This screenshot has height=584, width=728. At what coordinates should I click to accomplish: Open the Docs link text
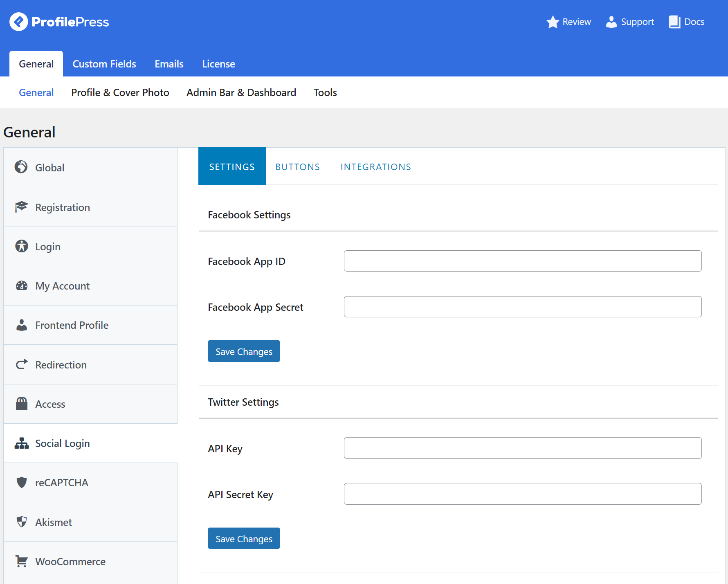click(x=694, y=22)
